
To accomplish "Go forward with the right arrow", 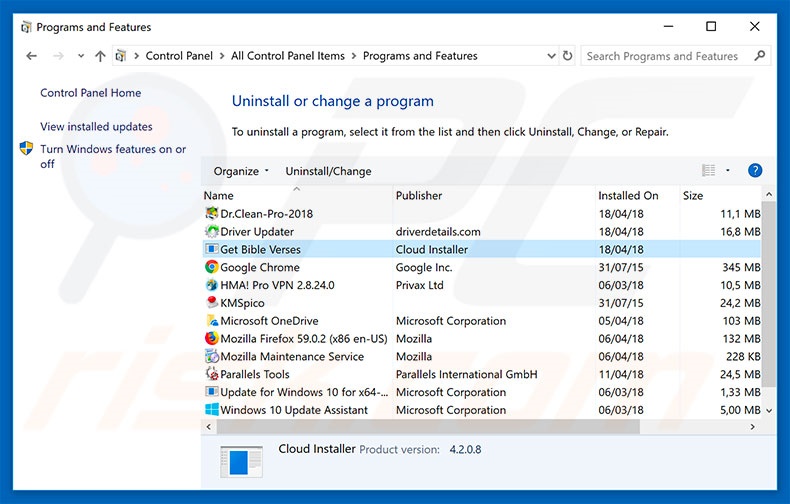I will [58, 56].
